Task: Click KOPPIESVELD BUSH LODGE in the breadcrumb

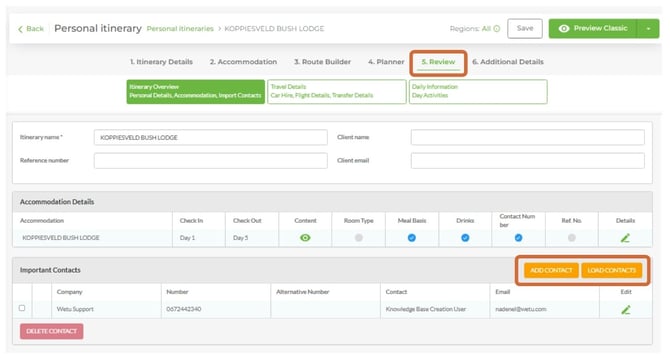Action: coord(274,29)
